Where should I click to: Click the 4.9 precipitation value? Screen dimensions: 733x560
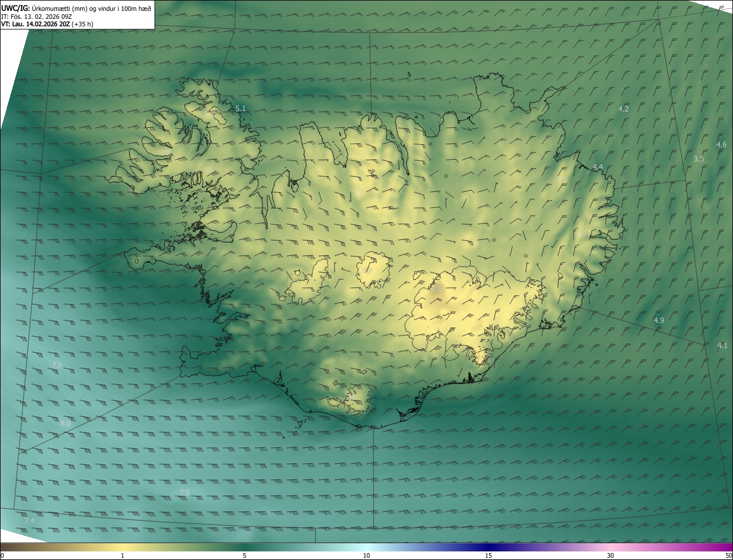click(659, 320)
